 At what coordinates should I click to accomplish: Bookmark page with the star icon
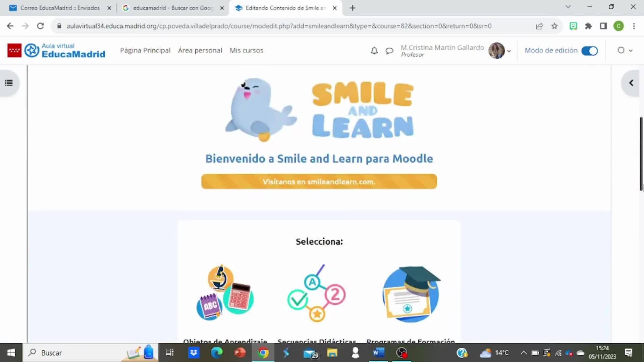pyautogui.click(x=554, y=26)
